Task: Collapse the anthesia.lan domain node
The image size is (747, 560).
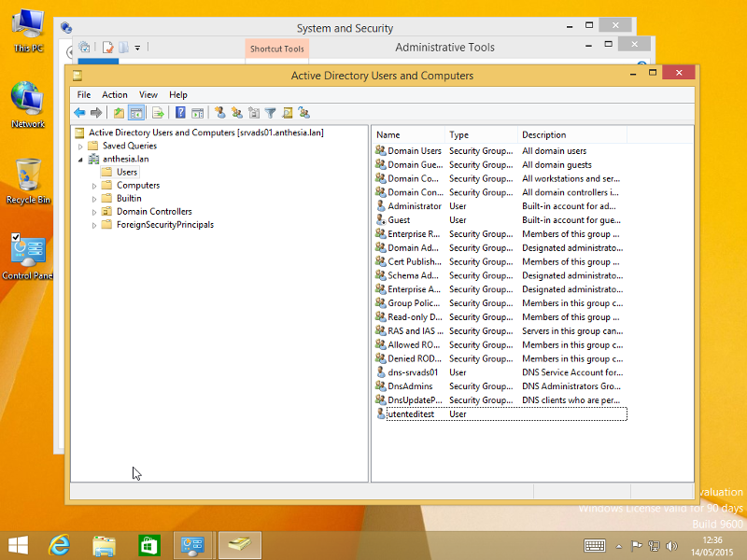Action: [x=80, y=160]
